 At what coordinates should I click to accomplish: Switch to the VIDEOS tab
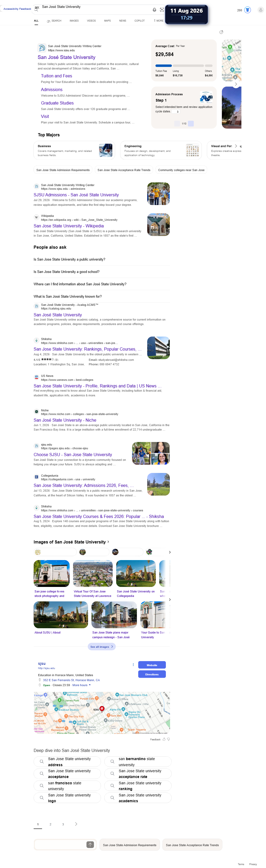(91, 21)
